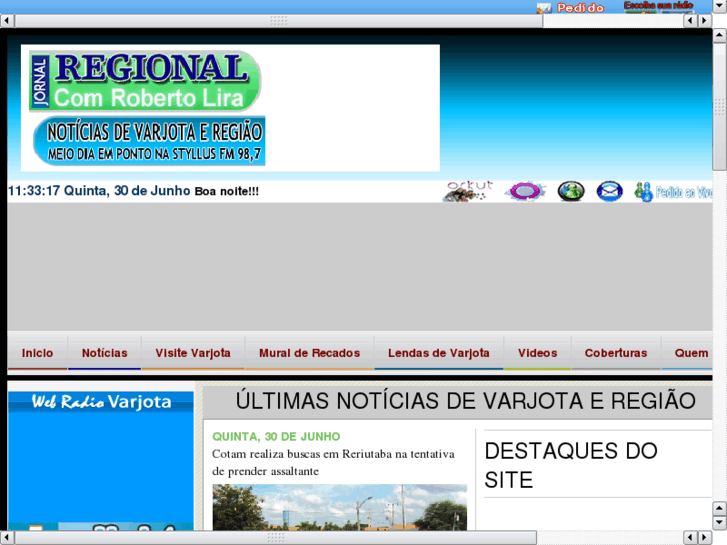Click the bottom horizontal scrollbar thumb
The width and height of the screenshot is (727, 545).
276,538
